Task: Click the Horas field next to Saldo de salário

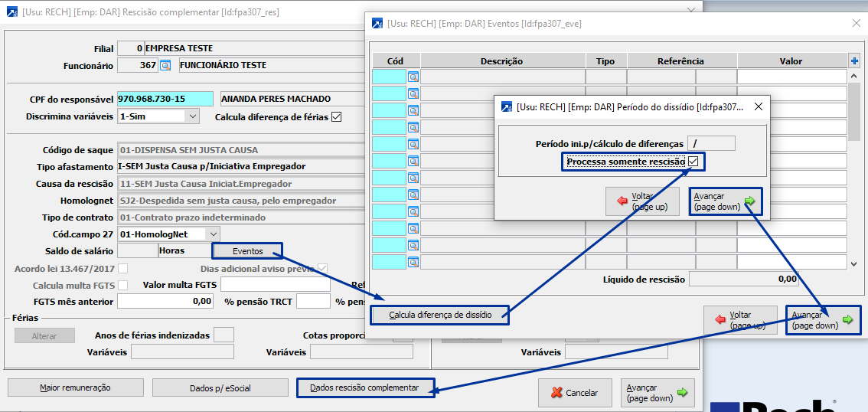Action: tap(184, 251)
